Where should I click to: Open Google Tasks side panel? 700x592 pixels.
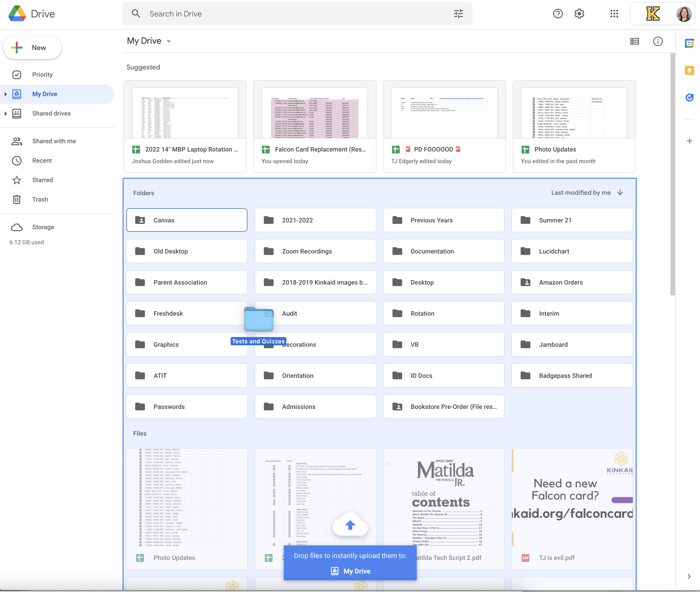(689, 98)
